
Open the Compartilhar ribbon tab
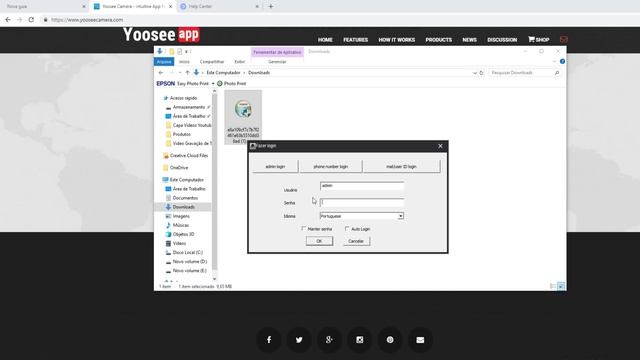coord(212,62)
